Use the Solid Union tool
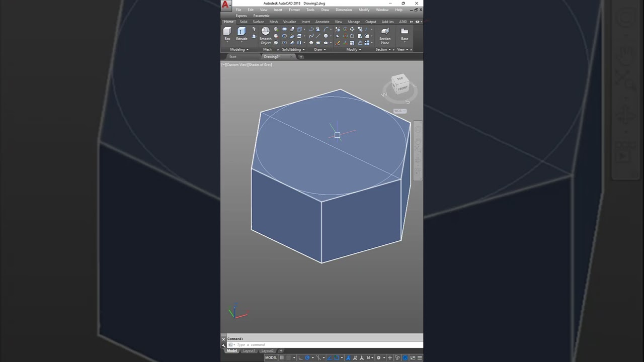Screen dimensions: 644x362 tap(284, 29)
